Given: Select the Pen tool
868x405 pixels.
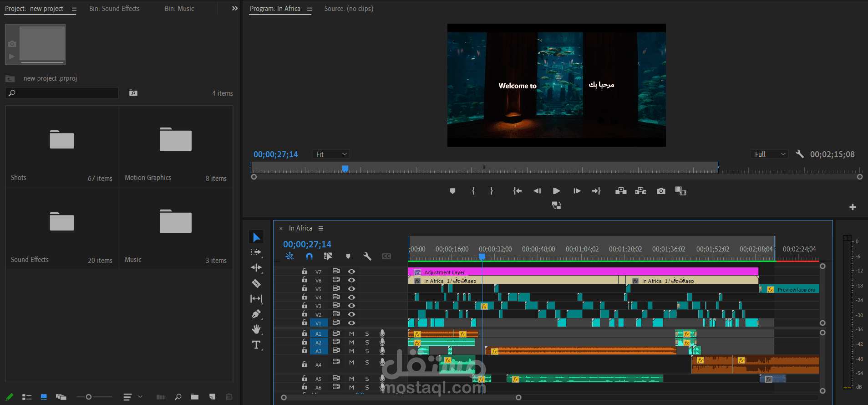Looking at the screenshot, I should 256,314.
